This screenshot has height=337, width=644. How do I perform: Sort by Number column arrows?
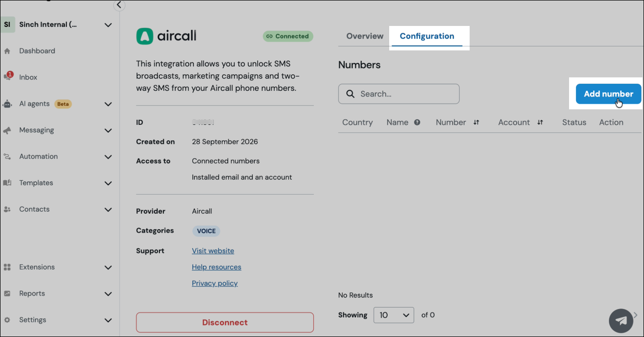pos(476,122)
